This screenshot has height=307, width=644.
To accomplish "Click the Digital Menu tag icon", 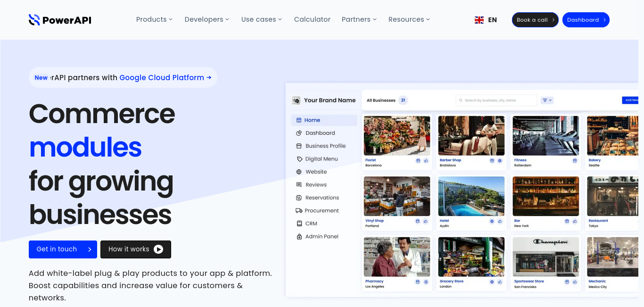I will (299, 159).
